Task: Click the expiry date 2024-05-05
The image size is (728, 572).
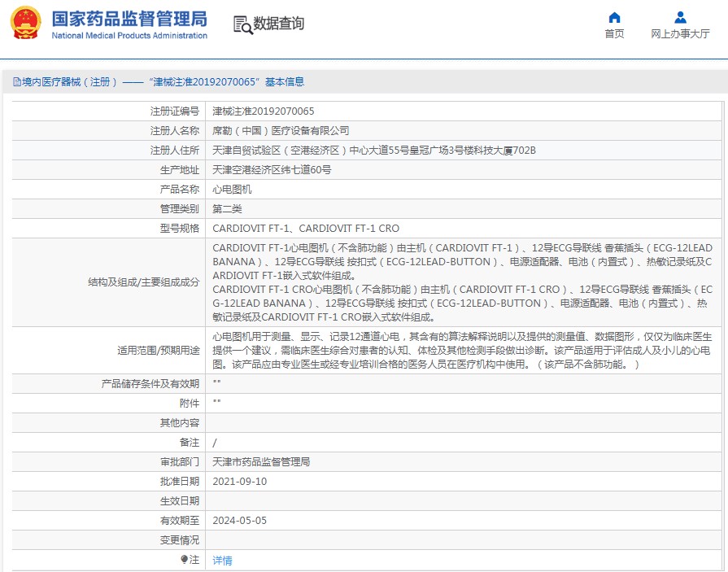Action: click(x=239, y=521)
